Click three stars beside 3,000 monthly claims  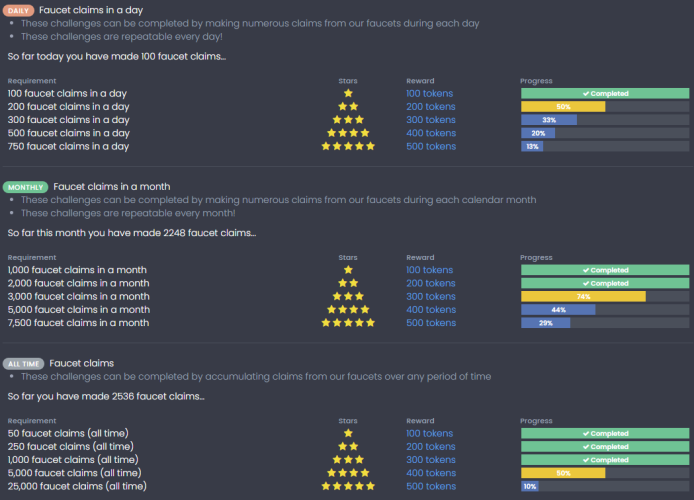click(x=348, y=296)
